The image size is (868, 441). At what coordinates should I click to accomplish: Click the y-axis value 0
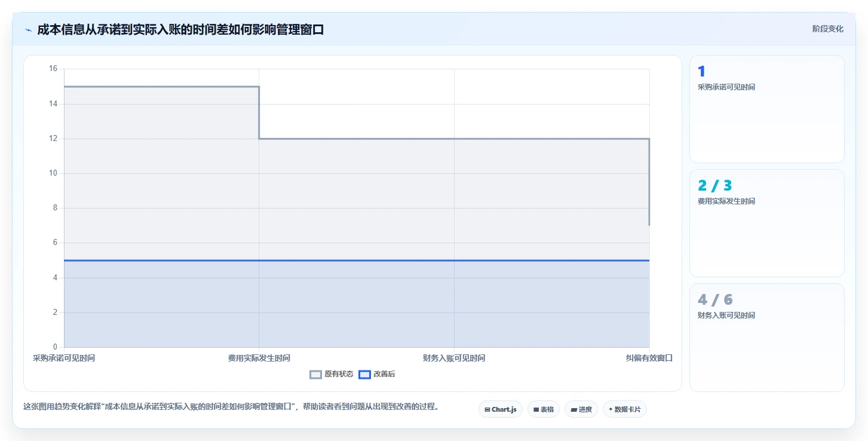(55, 347)
